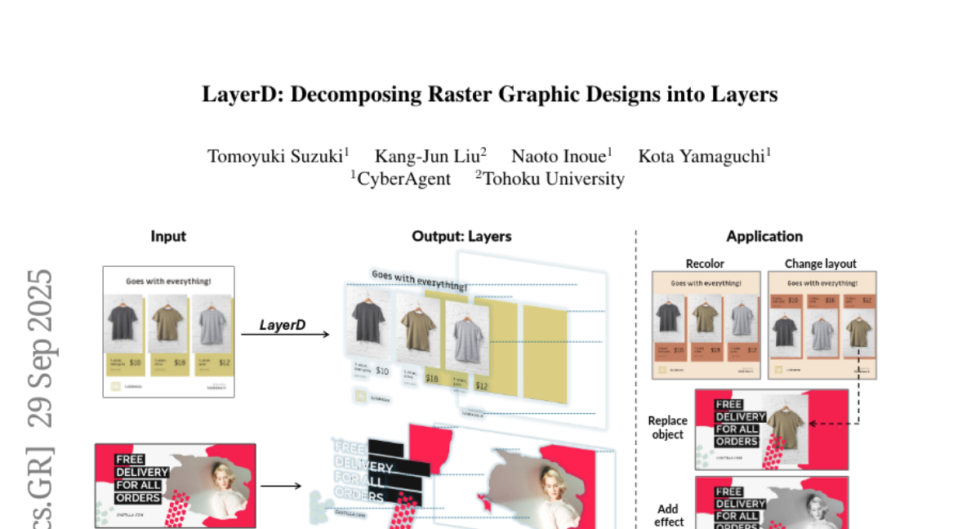Open the t-shirt input poster image
The height and width of the screenshot is (529, 980).
(168, 331)
